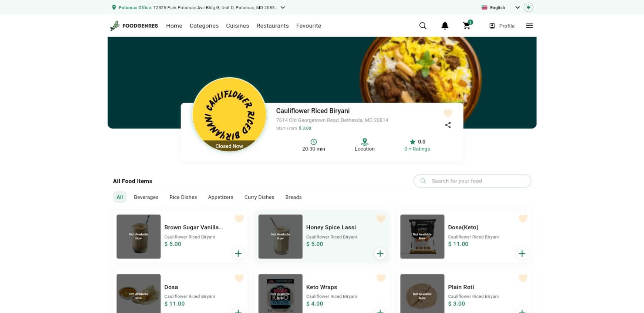
Task: Favourite the Honey Spice Lassi item
Action: pyautogui.click(x=381, y=219)
